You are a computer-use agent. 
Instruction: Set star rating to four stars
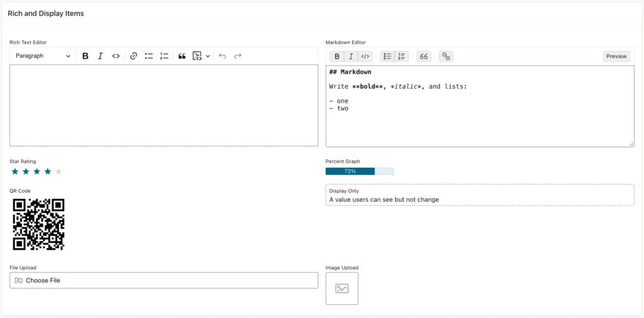[x=48, y=172]
